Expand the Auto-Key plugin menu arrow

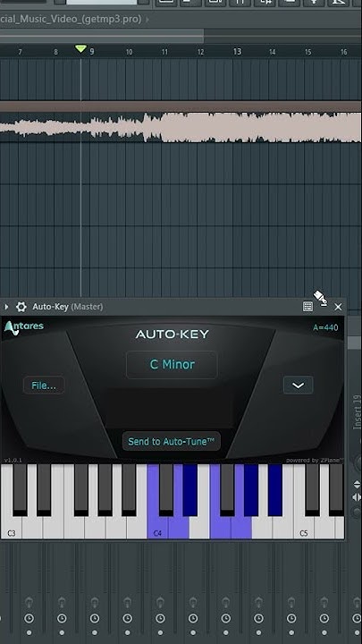(6, 307)
